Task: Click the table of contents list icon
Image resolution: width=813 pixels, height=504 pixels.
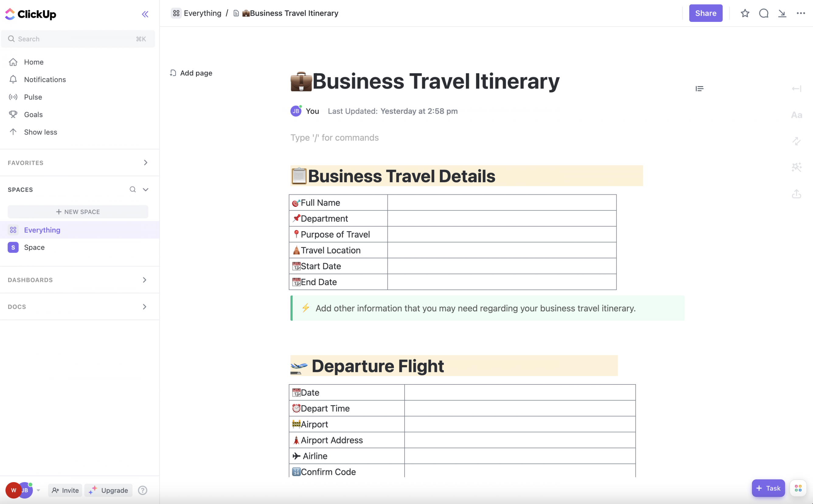Action: point(700,88)
